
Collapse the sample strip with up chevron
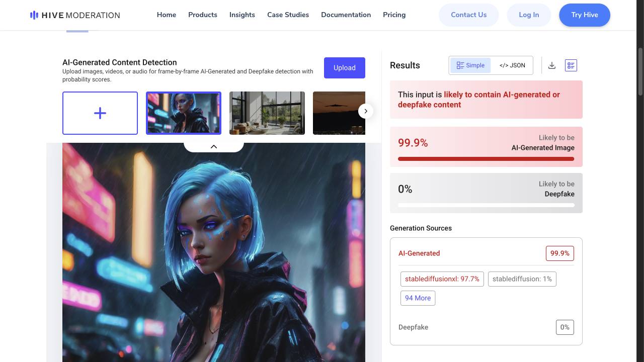[214, 146]
